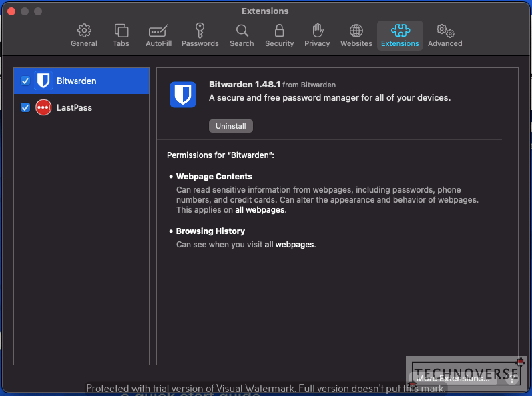Image resolution: width=532 pixels, height=396 pixels.
Task: Click the Browsing History permission heading
Action: point(210,231)
